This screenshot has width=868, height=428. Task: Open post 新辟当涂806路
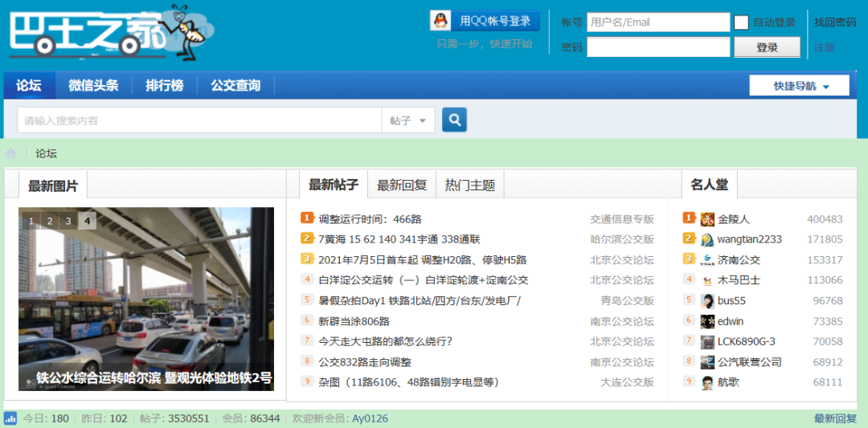[x=354, y=321]
